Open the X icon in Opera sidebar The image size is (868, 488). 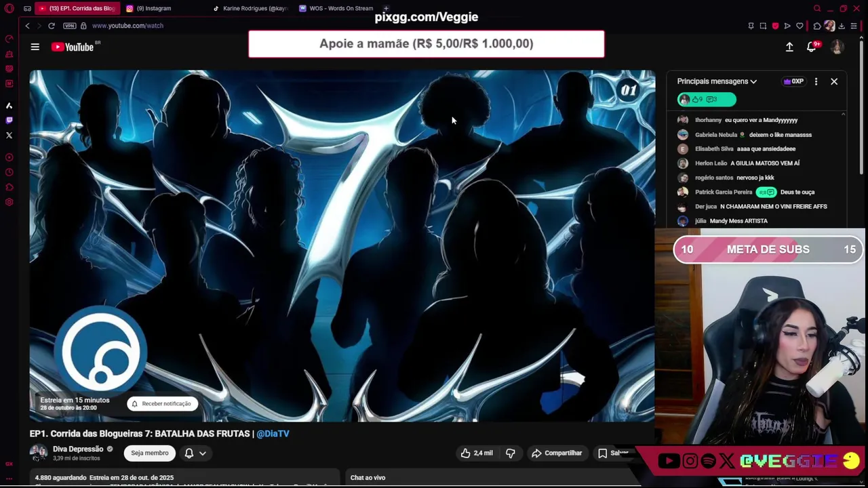pos(9,135)
